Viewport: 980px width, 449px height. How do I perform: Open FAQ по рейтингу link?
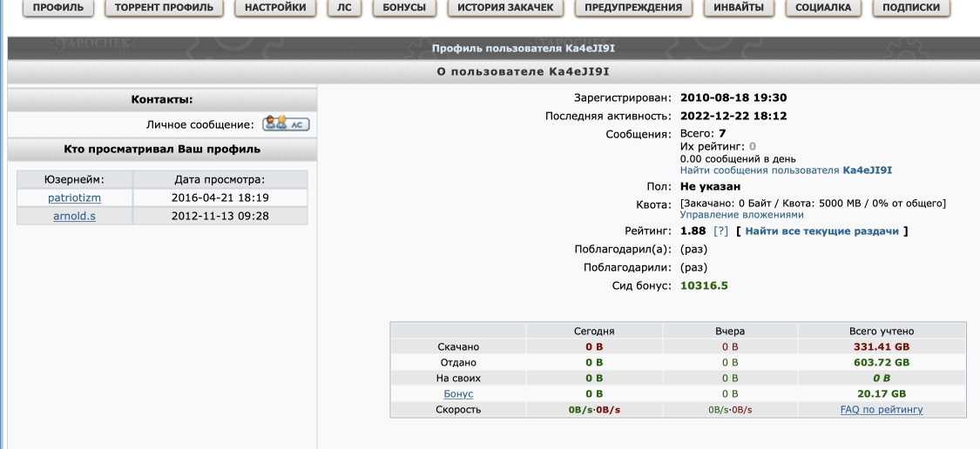click(x=881, y=409)
